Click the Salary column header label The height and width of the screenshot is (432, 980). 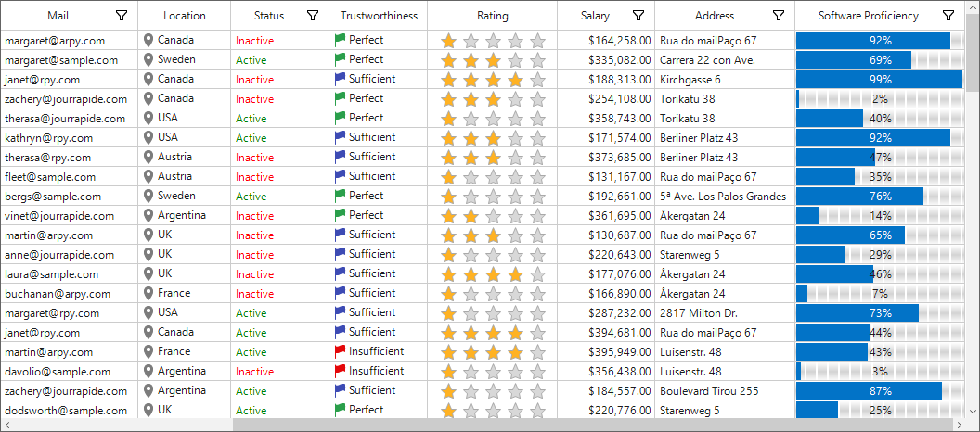click(595, 16)
